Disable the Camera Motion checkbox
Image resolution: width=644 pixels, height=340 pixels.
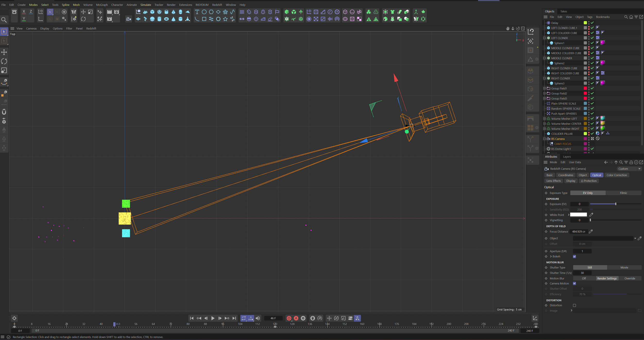point(574,284)
